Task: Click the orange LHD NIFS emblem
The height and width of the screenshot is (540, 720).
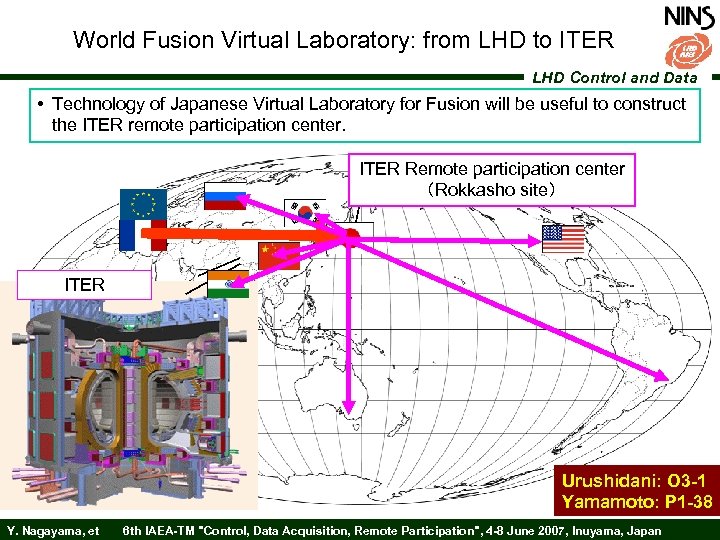Action: pyautogui.click(x=688, y=51)
